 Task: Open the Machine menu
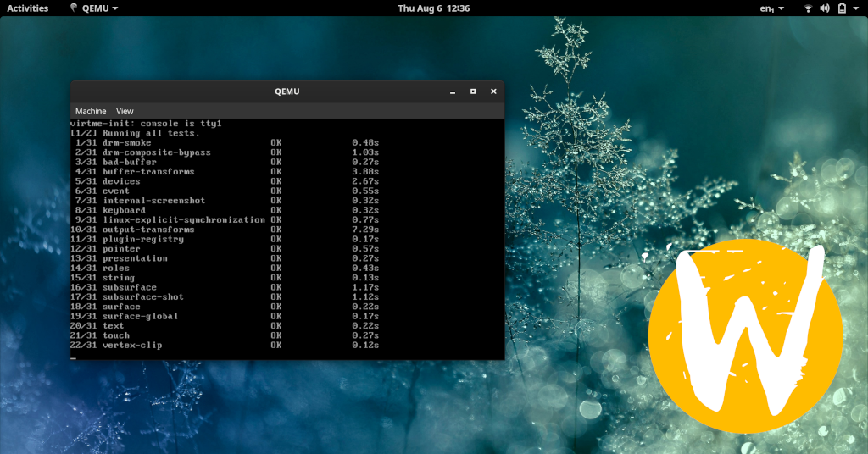[91, 111]
